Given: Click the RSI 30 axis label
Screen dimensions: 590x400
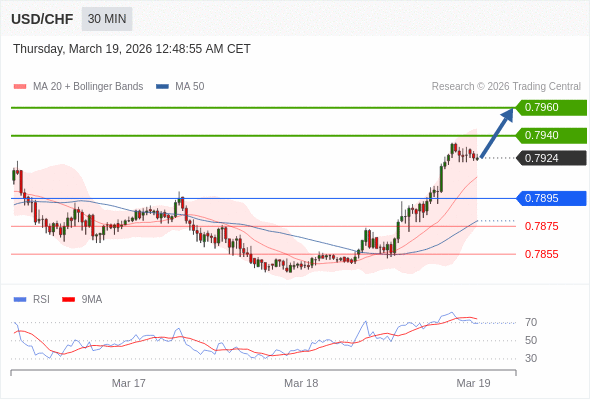Looking at the screenshot, I should (x=531, y=358).
